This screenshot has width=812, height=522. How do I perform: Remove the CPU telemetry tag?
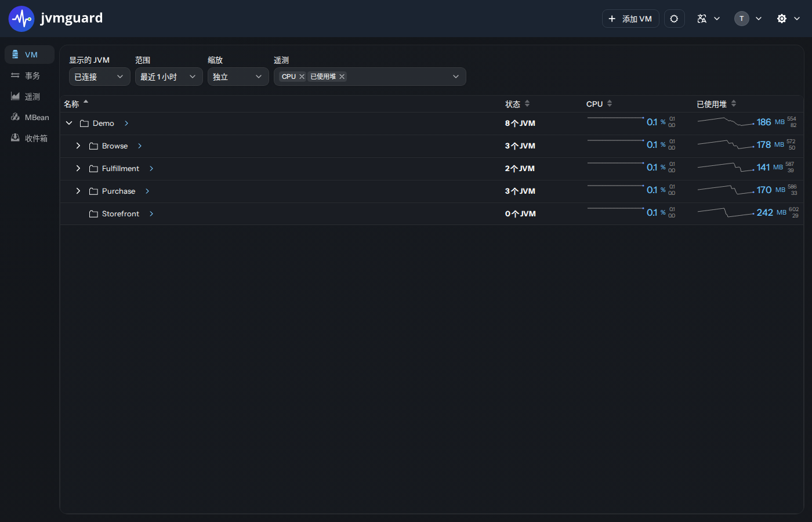(302, 77)
